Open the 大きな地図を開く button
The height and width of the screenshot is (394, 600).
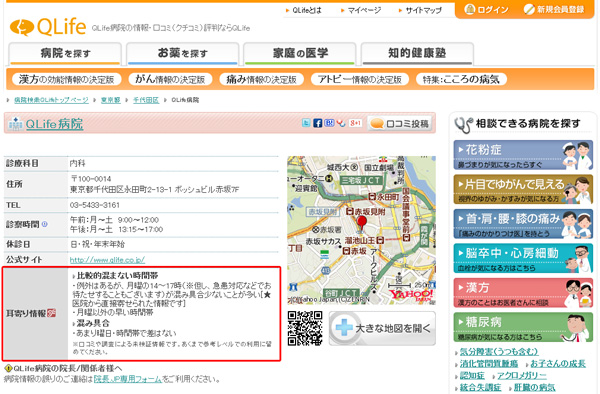[382, 328]
